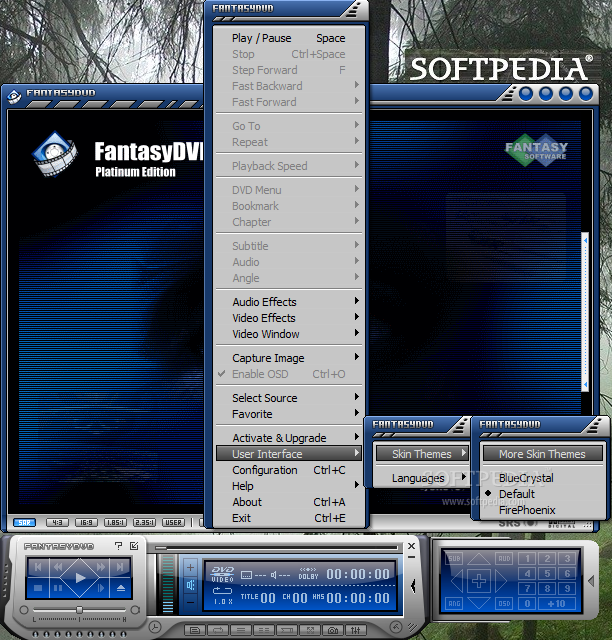Select the USER aspect ratio toggle
The width and height of the screenshot is (612, 640).
(174, 522)
